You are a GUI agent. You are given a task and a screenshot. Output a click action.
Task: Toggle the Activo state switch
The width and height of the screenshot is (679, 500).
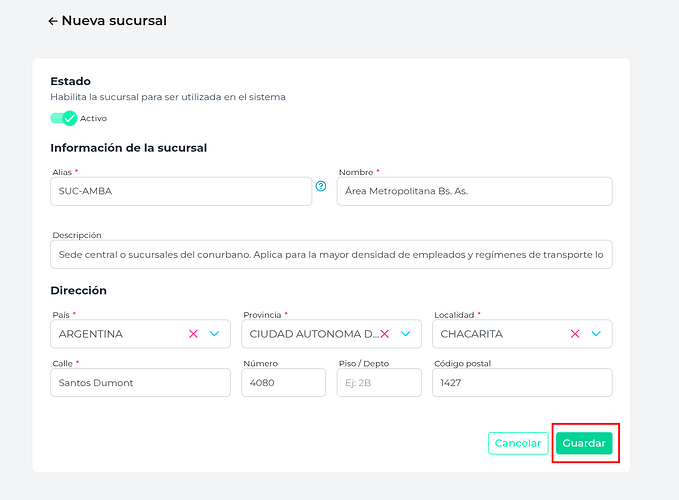click(x=64, y=118)
